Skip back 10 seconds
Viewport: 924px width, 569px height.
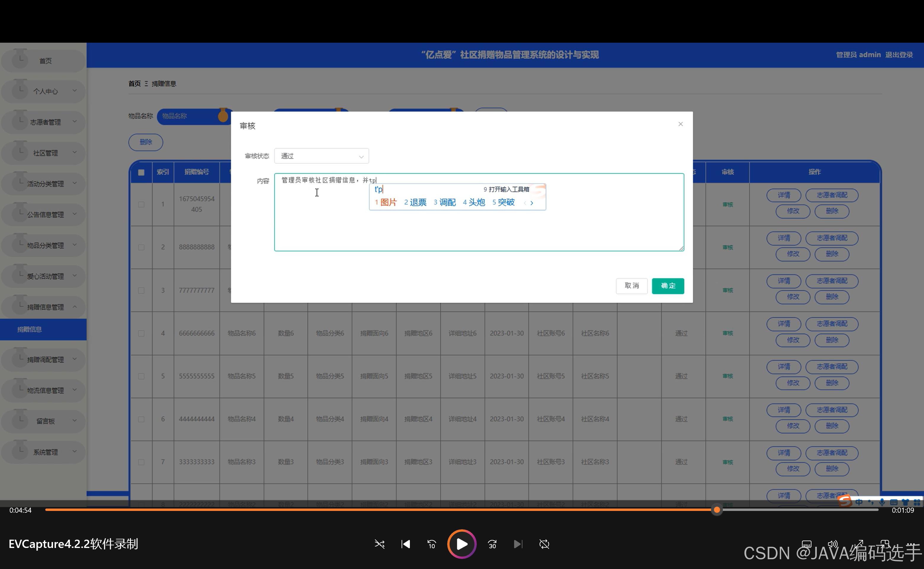[431, 544]
